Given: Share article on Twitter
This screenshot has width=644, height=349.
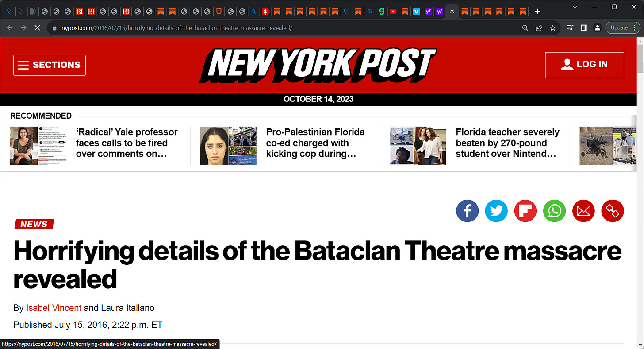Looking at the screenshot, I should pos(496,211).
